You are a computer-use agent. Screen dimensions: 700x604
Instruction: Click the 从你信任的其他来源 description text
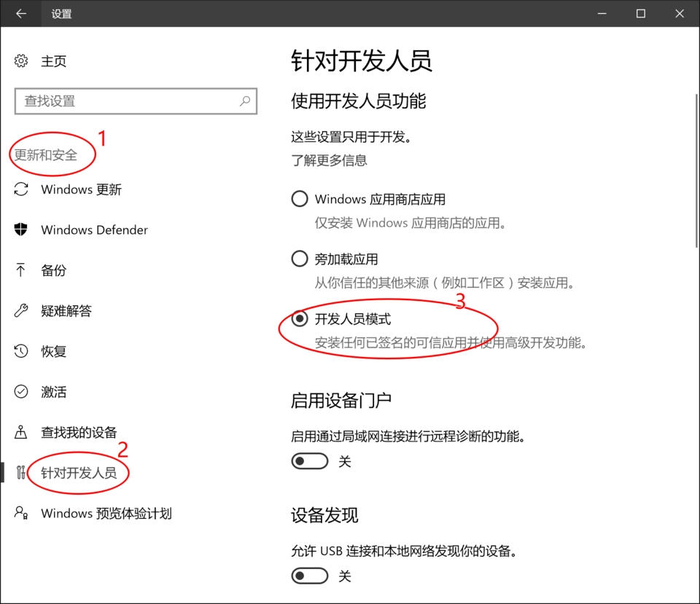[x=445, y=283]
